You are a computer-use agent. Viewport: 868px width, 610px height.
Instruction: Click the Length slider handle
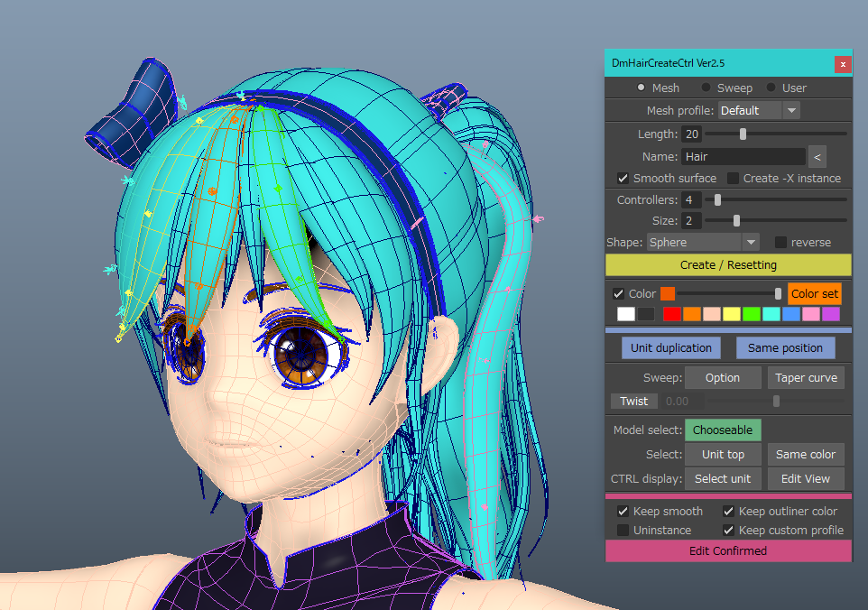click(743, 134)
